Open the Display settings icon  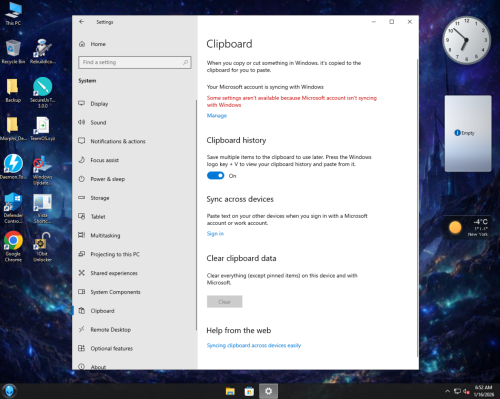(x=82, y=103)
